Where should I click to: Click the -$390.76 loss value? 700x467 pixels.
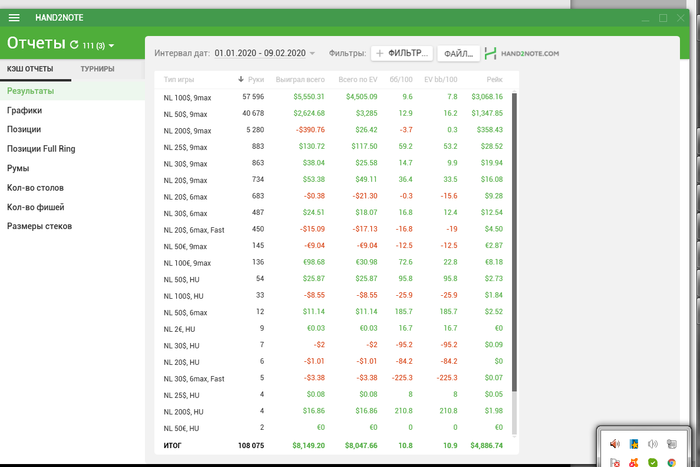[310, 130]
